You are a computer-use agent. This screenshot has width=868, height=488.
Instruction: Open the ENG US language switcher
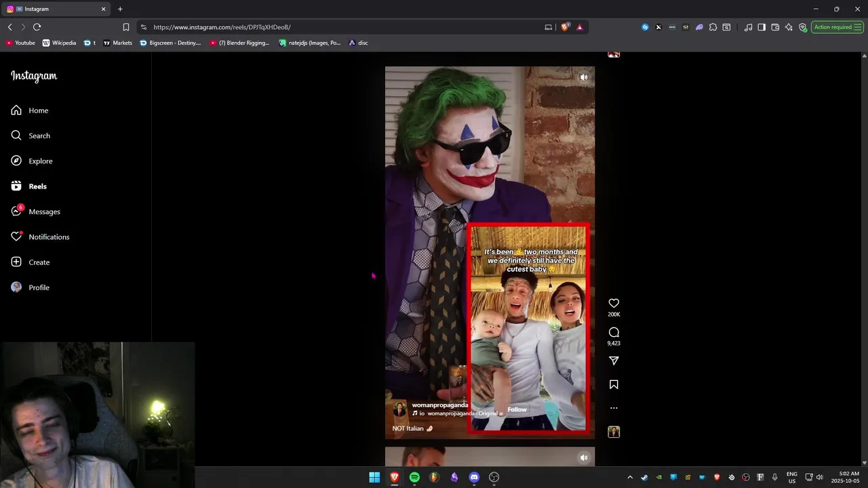[791, 477]
